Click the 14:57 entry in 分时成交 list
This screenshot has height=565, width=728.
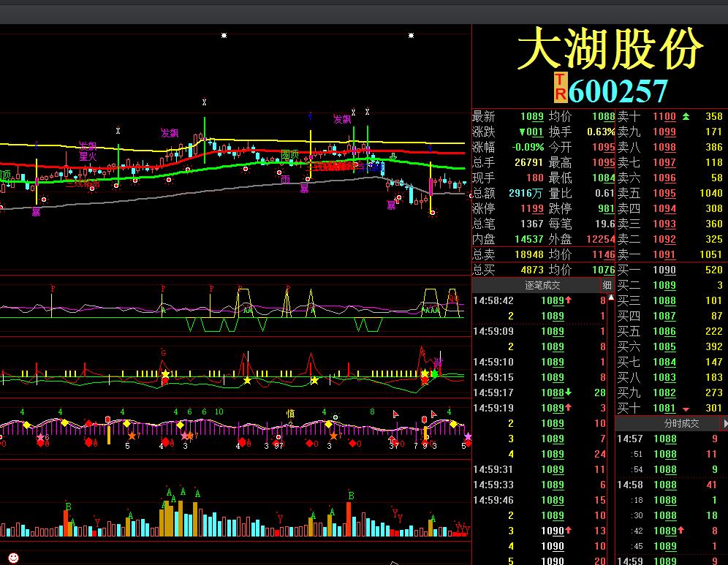point(629,439)
